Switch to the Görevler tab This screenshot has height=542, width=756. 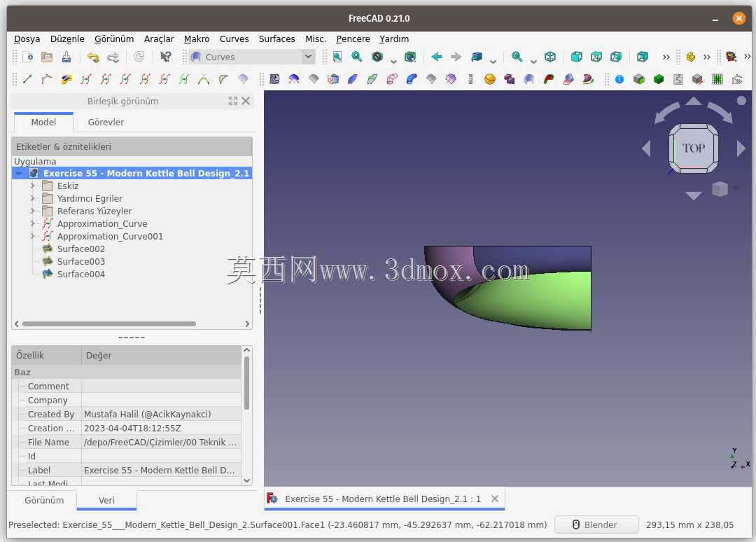click(106, 123)
